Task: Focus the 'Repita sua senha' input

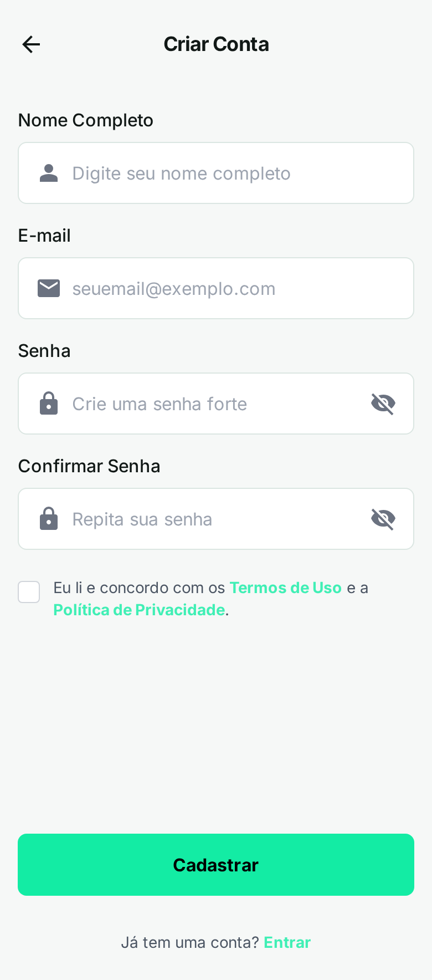Action: coord(210,519)
